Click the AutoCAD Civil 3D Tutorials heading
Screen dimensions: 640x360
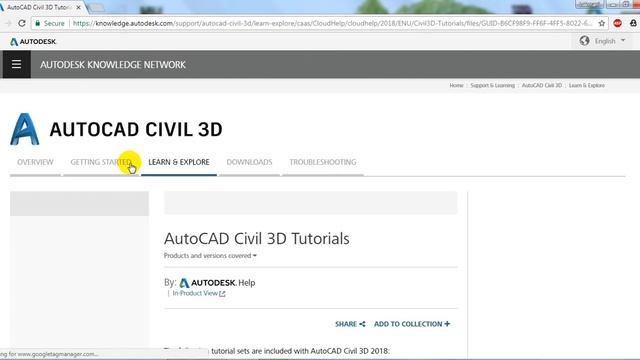tap(257, 239)
